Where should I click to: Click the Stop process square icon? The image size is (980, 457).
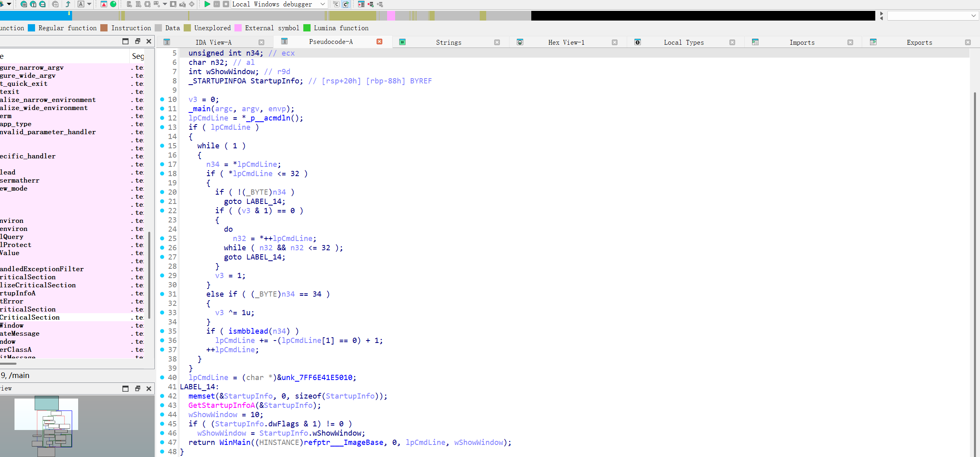(226, 4)
